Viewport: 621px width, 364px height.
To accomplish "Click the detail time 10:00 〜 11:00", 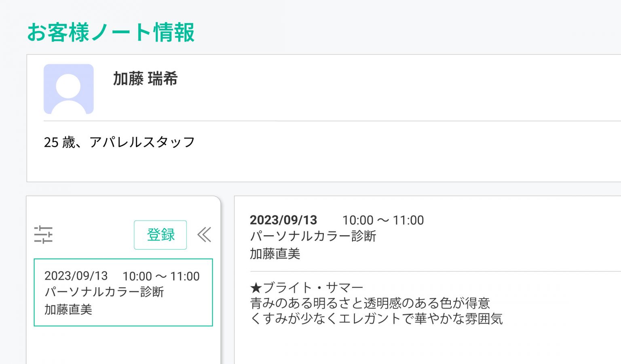I will point(383,220).
